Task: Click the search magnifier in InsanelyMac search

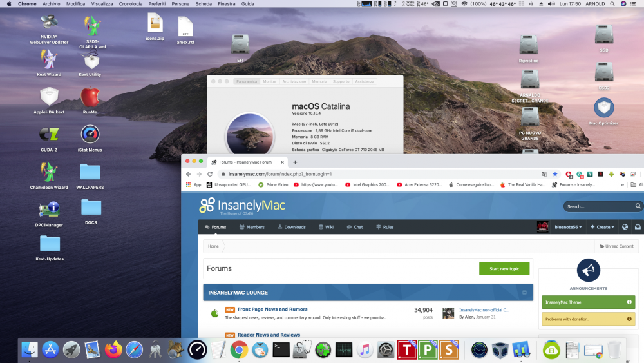Action: coord(638,206)
